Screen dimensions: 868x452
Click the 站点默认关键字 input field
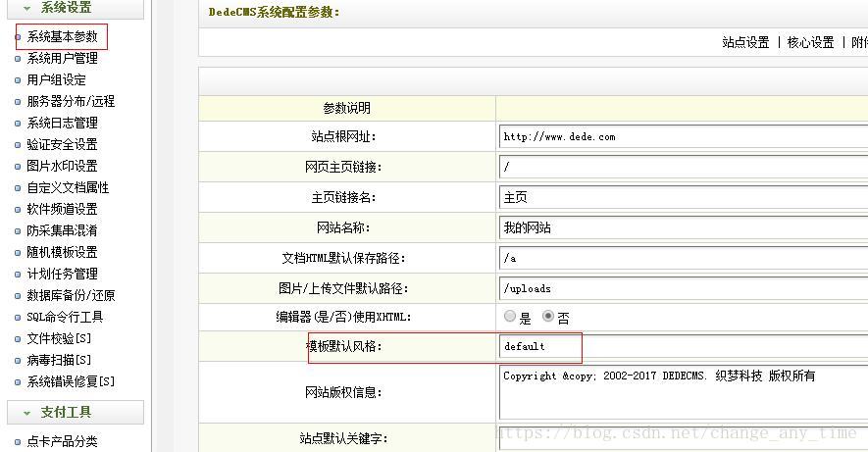(x=683, y=438)
